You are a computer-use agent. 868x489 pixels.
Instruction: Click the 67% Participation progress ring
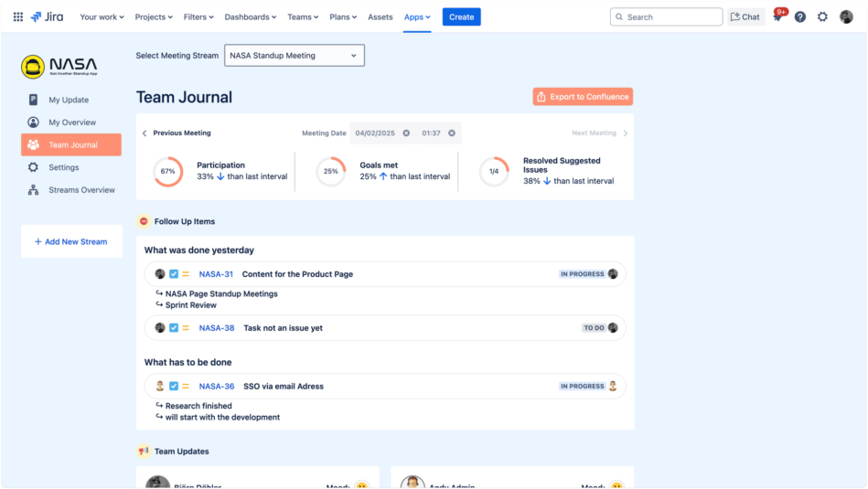167,172
